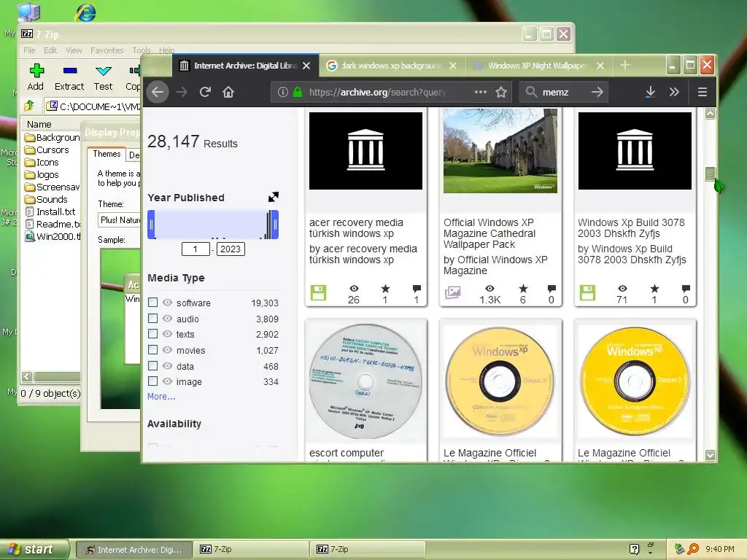This screenshot has height=560, width=747.
Task: Close the dark windows xp background tab
Action: click(453, 66)
